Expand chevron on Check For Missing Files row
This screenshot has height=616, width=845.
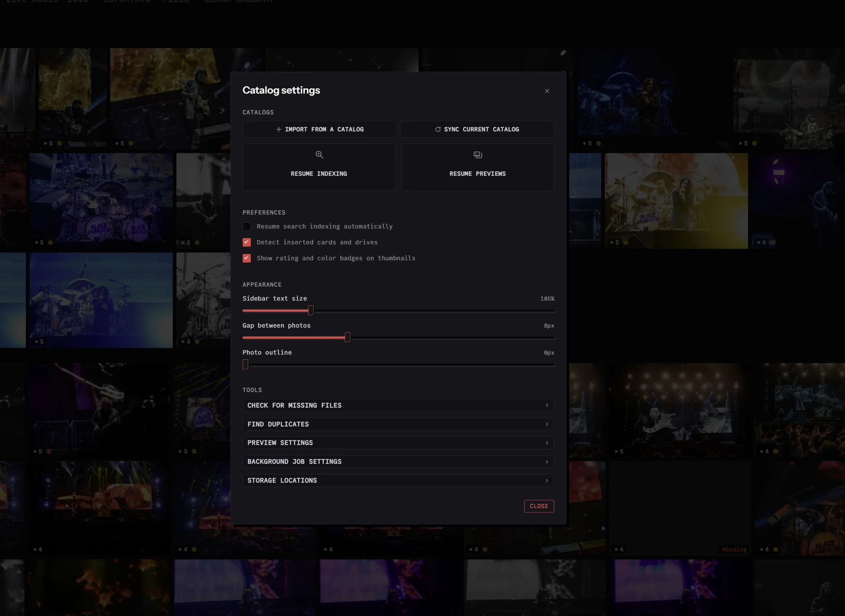click(547, 405)
